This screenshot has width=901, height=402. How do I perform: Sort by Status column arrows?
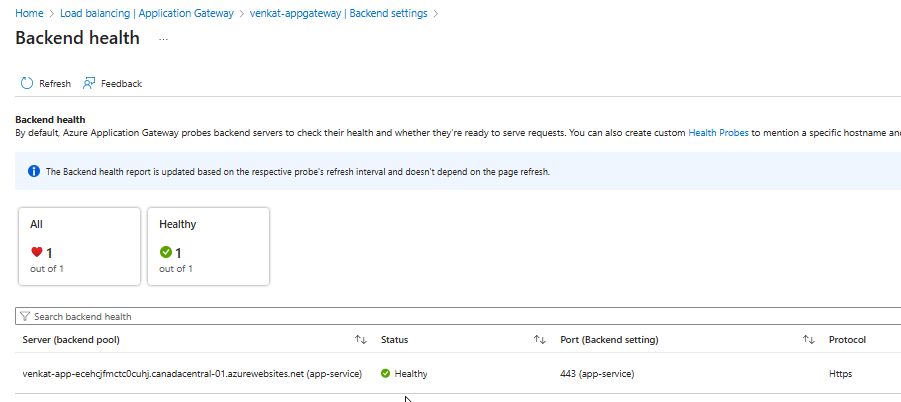tap(539, 339)
